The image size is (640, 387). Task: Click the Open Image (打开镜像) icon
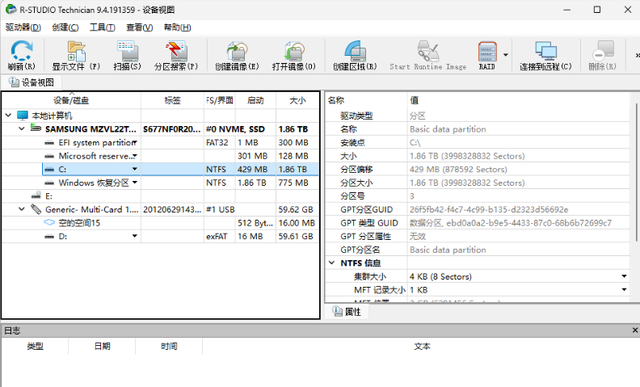[294, 55]
